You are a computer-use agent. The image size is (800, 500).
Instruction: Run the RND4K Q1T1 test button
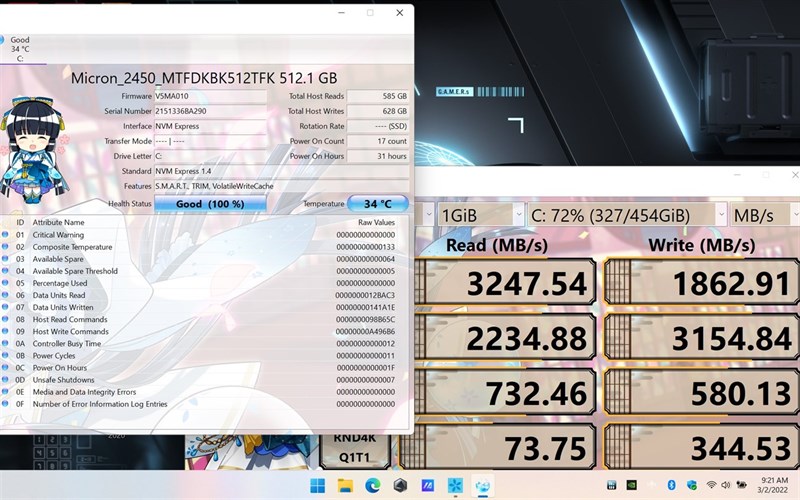pos(355,448)
